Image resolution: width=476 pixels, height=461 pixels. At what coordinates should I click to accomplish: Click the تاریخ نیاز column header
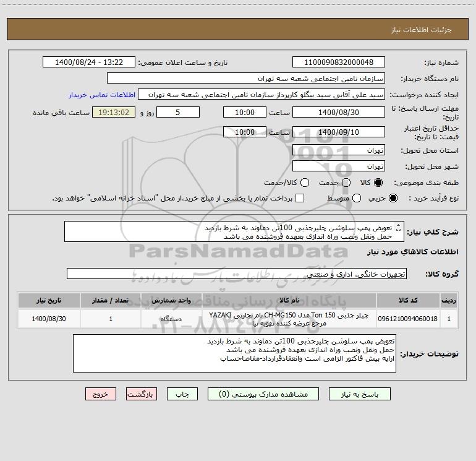pos(49,300)
